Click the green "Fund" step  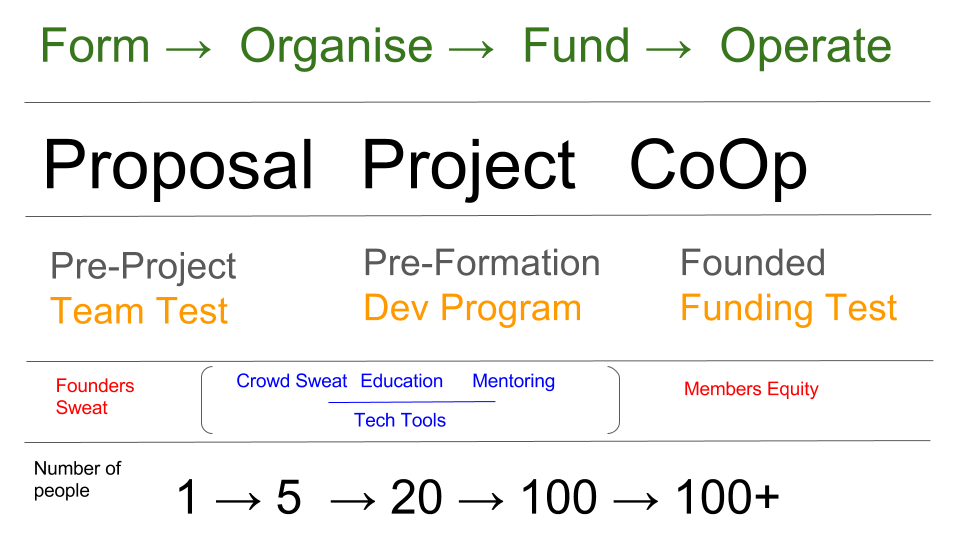[x=576, y=47]
